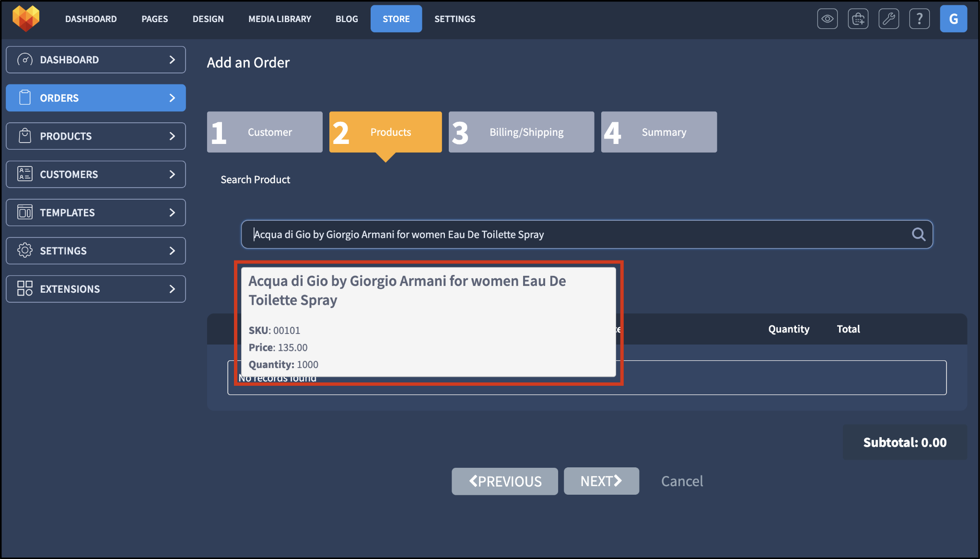980x559 pixels.
Task: Click the Add an Order heading
Action: 248,62
